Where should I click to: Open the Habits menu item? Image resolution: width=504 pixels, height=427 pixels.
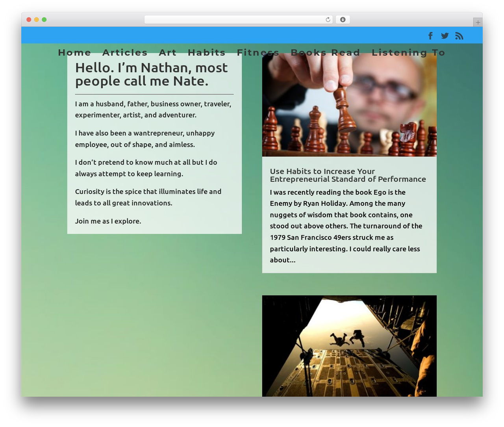pyautogui.click(x=207, y=52)
